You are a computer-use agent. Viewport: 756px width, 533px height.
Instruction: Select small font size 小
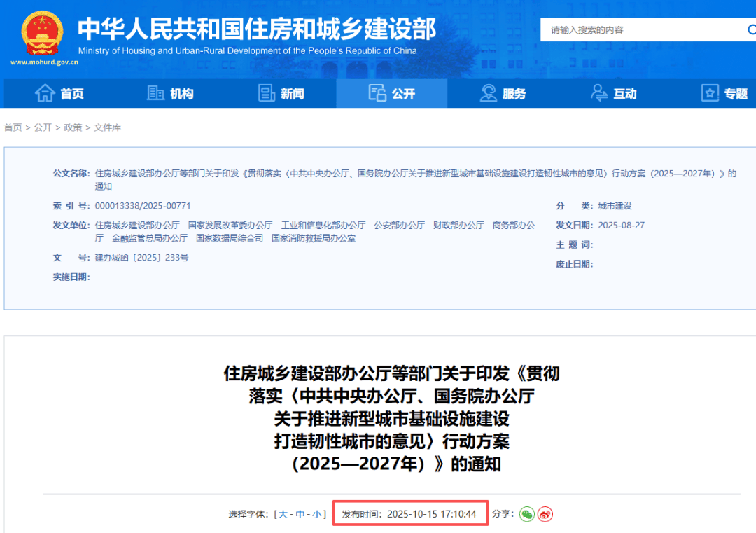(316, 514)
